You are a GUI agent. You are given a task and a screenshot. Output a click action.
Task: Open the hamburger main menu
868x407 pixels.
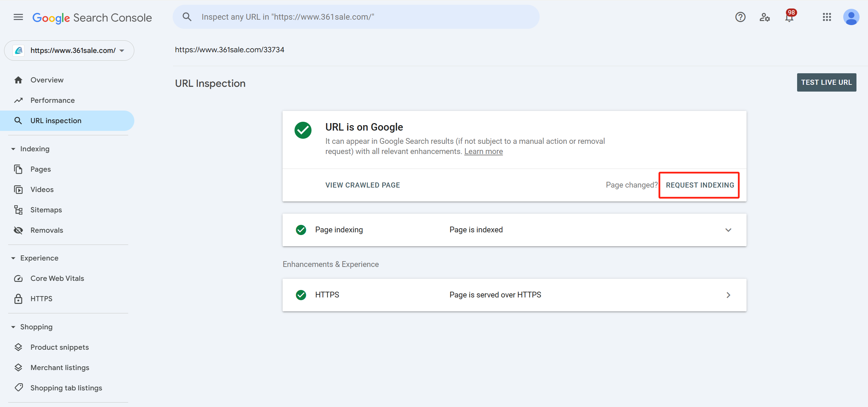click(18, 17)
